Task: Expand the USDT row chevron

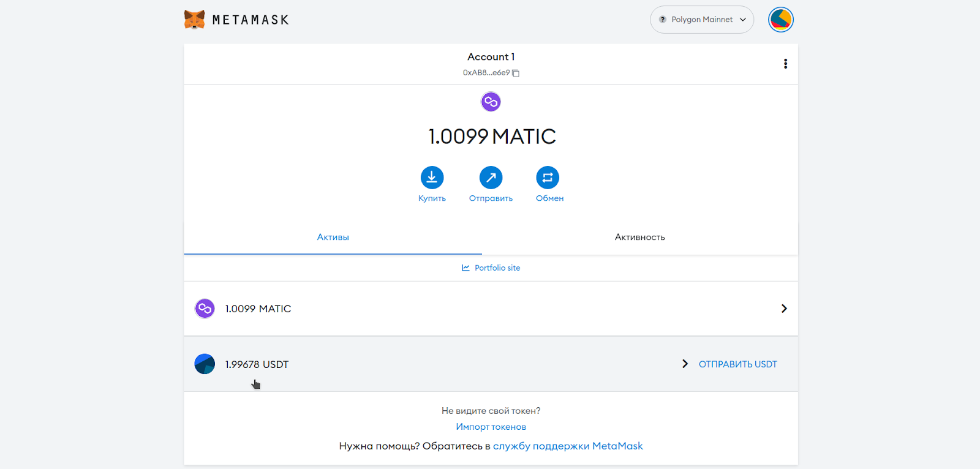Action: click(x=685, y=364)
